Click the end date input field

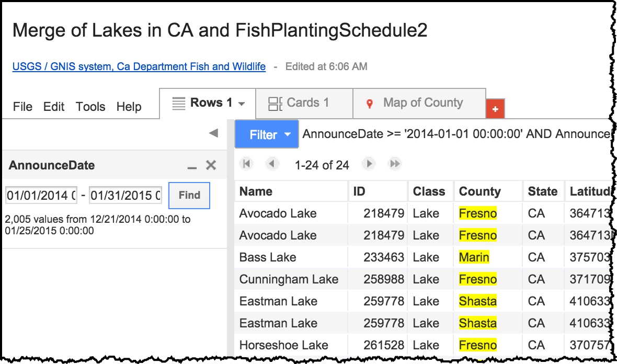125,196
